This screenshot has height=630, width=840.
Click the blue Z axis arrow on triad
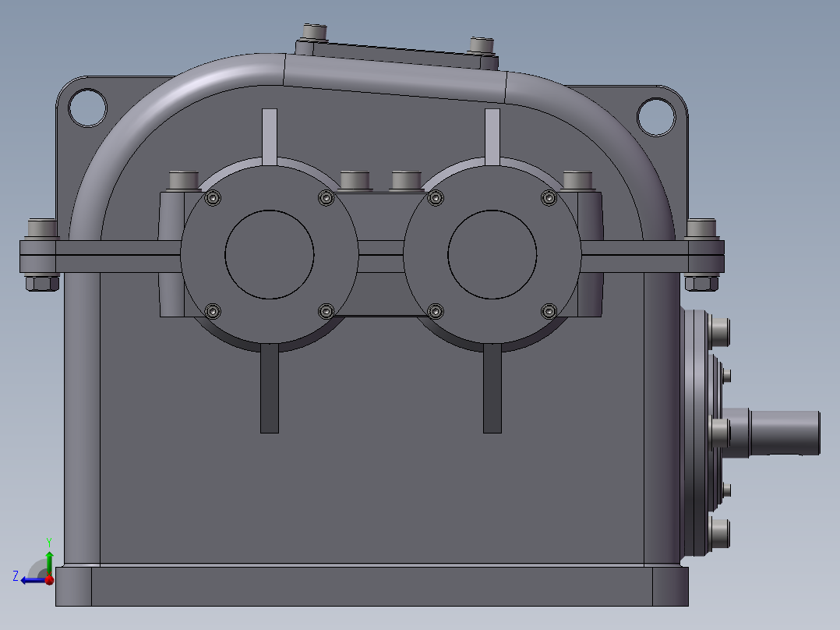[30, 579]
